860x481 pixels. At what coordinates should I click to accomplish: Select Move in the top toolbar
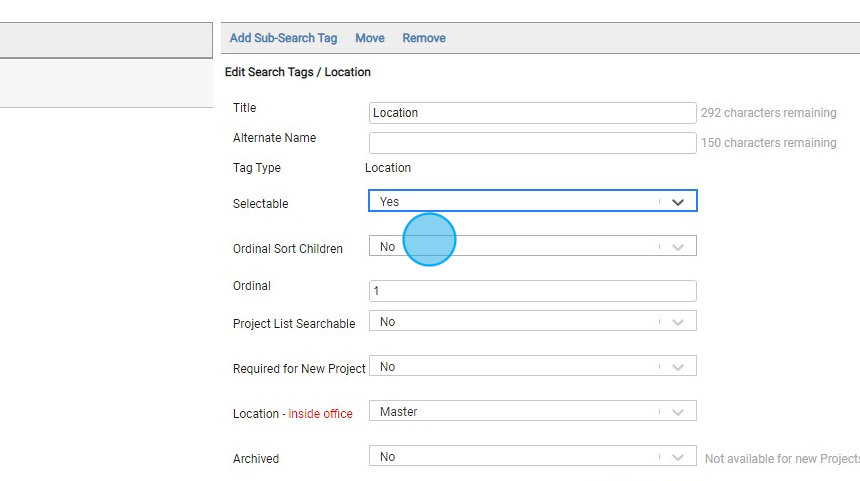click(x=369, y=38)
